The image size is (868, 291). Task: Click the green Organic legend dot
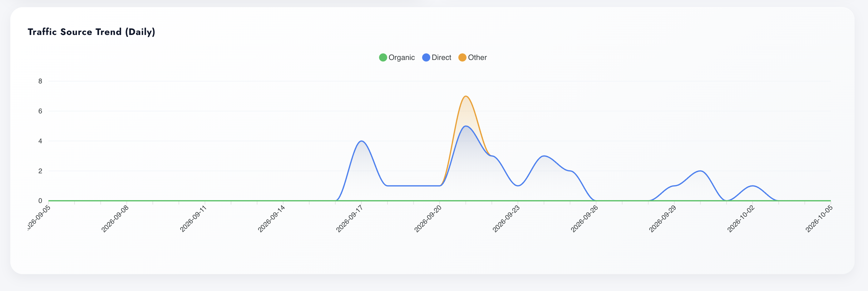[383, 57]
